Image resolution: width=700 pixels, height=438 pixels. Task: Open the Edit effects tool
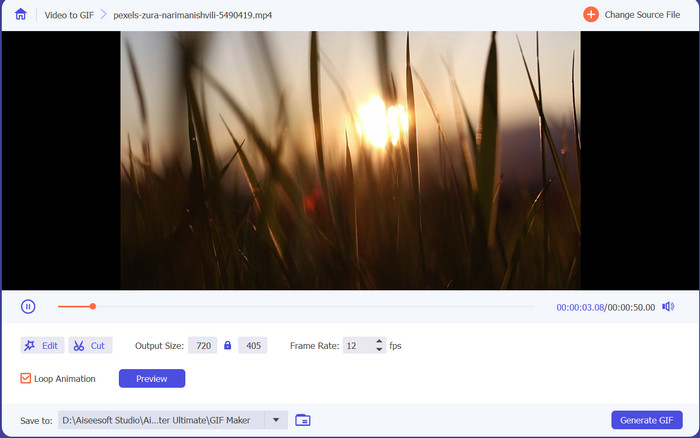coord(42,345)
